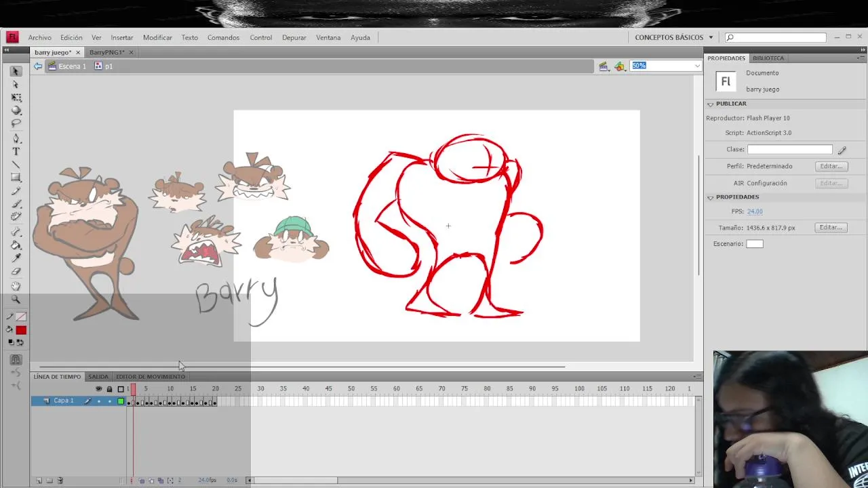This screenshot has width=868, height=488.
Task: Open the Properties panel options menu
Action: [x=861, y=58]
